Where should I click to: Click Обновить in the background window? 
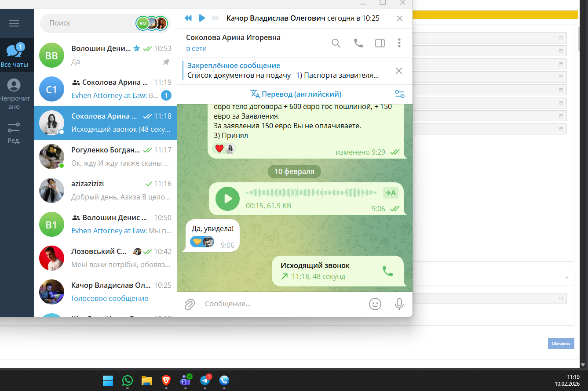point(561,344)
